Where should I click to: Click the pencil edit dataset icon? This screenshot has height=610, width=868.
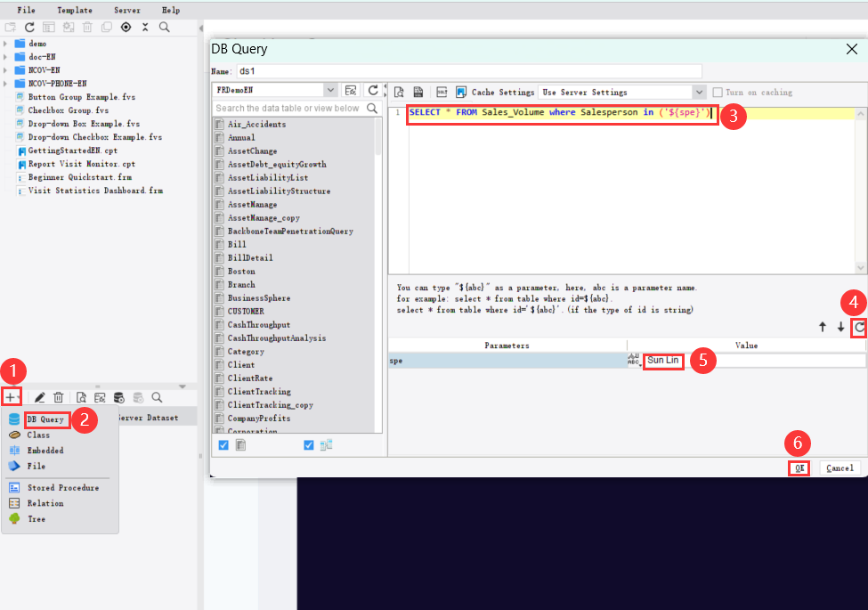click(x=39, y=398)
